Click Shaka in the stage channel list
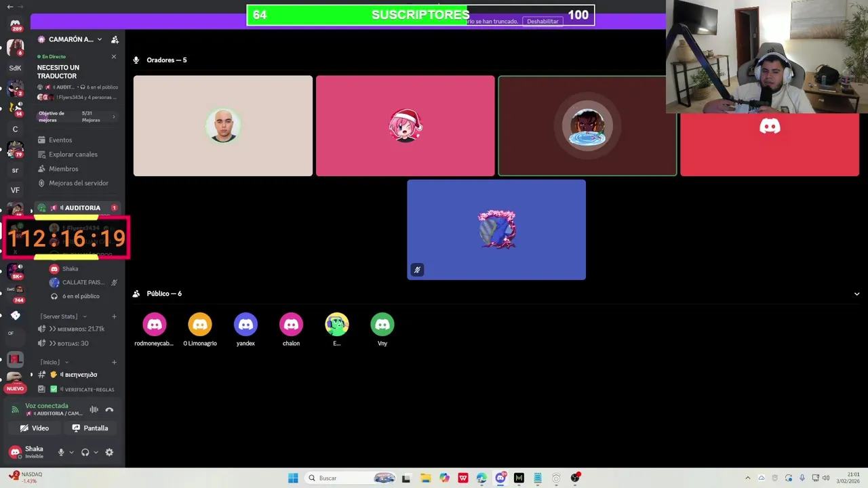The width and height of the screenshot is (868, 488). 70,269
